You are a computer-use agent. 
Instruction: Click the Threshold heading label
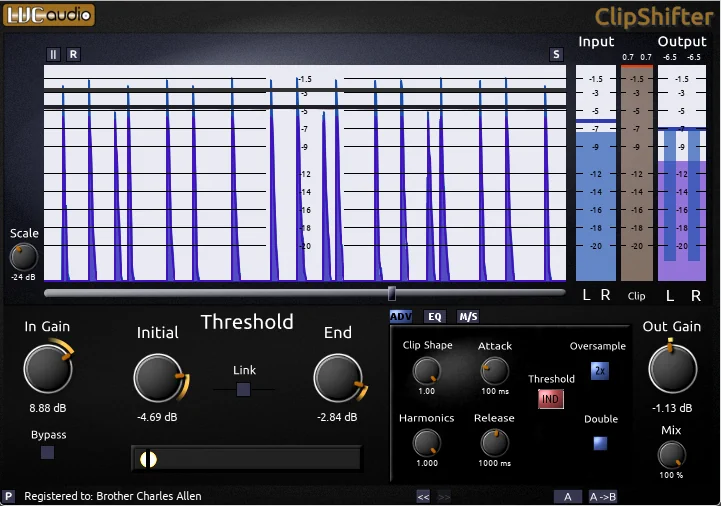(x=247, y=322)
